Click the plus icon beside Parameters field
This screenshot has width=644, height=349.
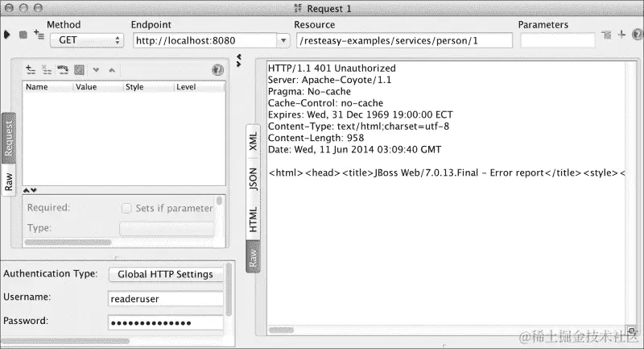coord(621,35)
